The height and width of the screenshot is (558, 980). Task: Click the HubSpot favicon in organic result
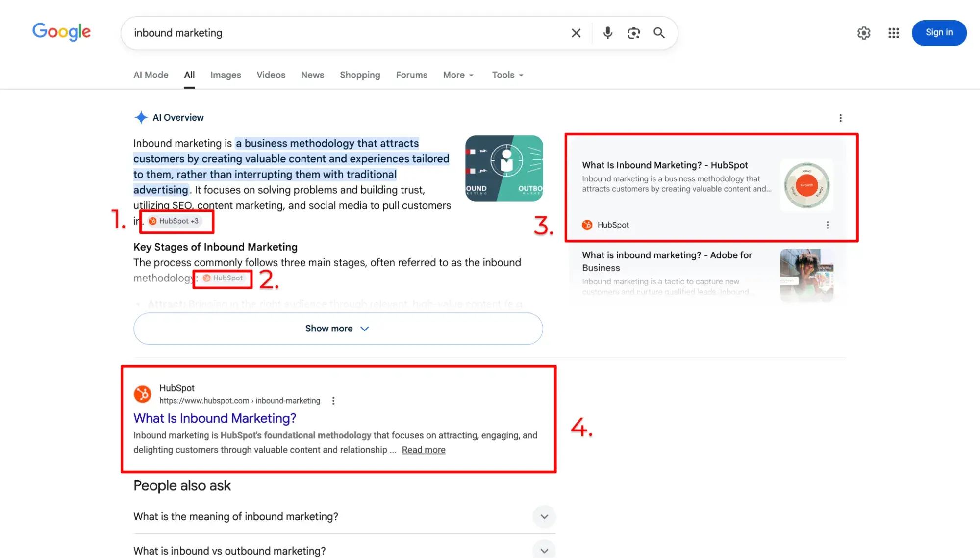click(x=142, y=394)
